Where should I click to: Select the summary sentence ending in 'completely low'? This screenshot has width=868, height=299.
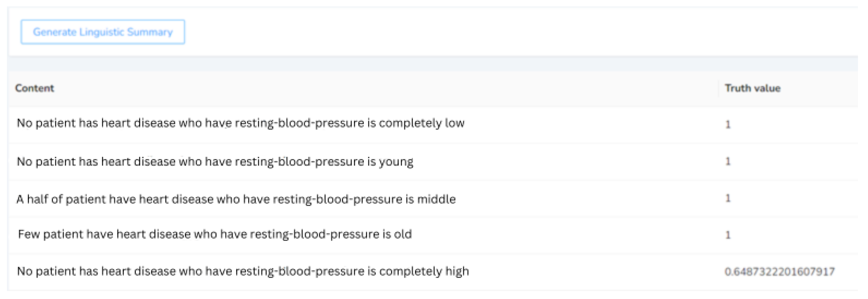pyautogui.click(x=240, y=123)
